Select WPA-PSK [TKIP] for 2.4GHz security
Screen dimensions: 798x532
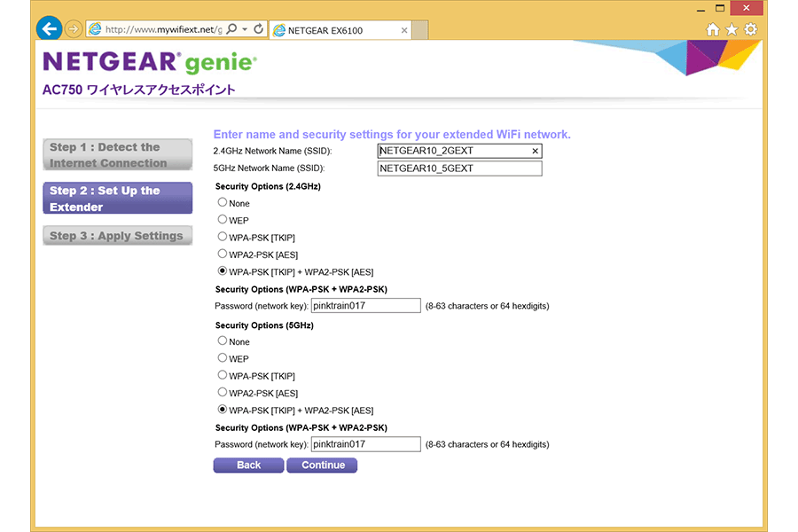[x=223, y=237]
